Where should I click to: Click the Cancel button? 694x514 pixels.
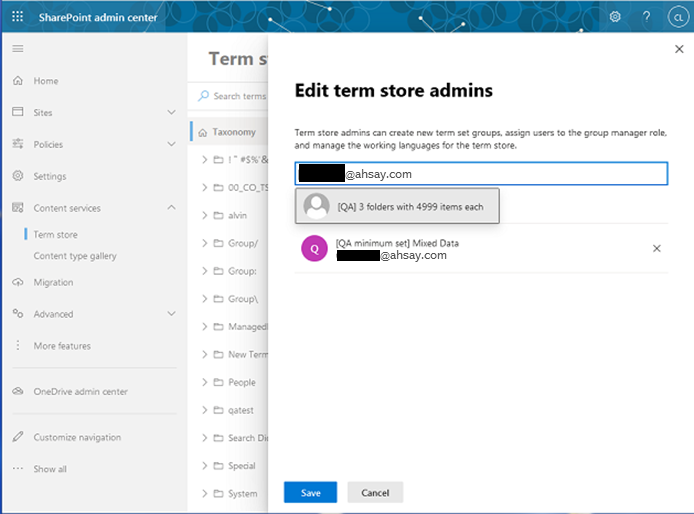(x=375, y=493)
